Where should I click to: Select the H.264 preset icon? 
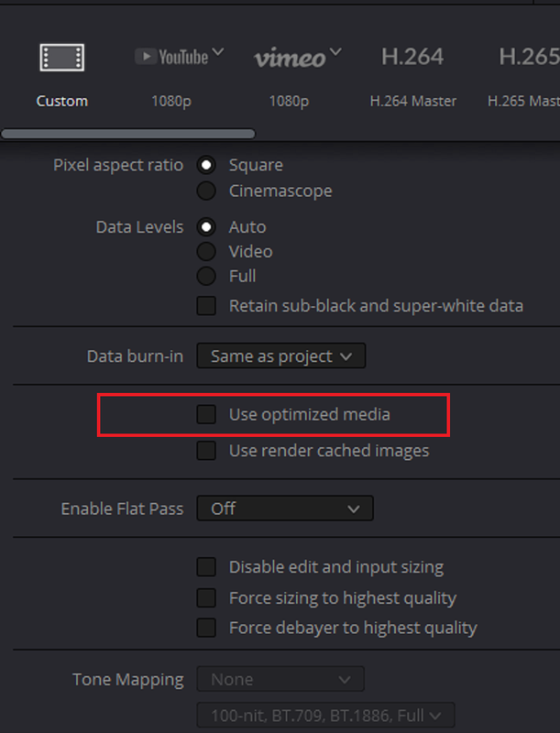click(412, 57)
